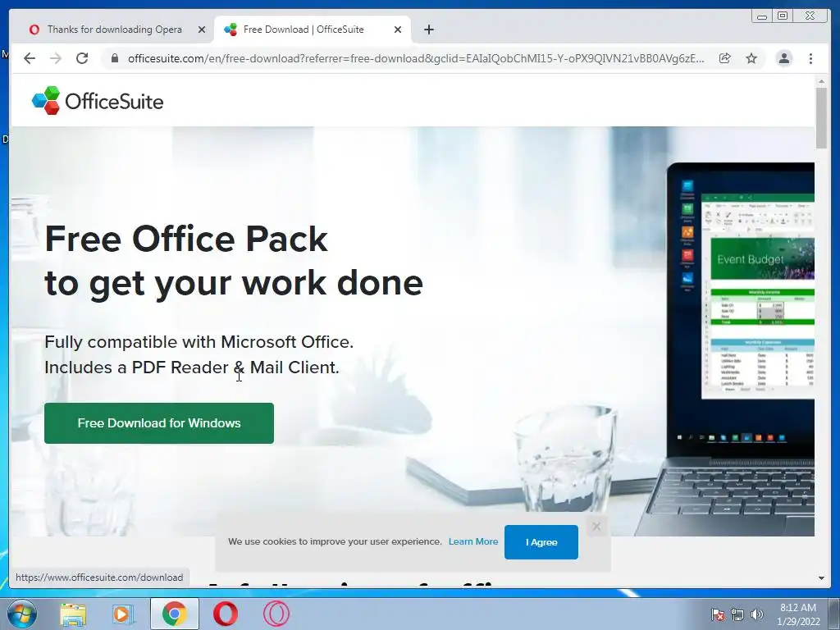This screenshot has height=630, width=840.
Task: Click the 'Free Office Pack' headline text
Action: (186, 239)
